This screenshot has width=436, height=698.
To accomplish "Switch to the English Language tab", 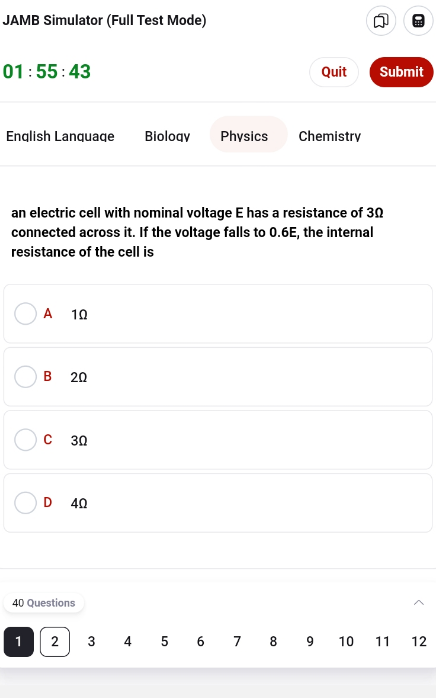I will [60, 136].
